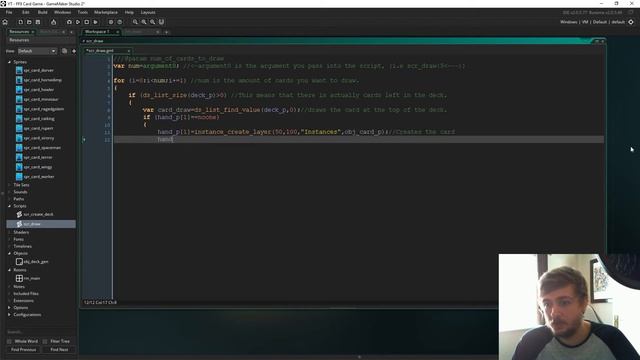
Task: Expand the Sounds folder
Action: (9, 192)
